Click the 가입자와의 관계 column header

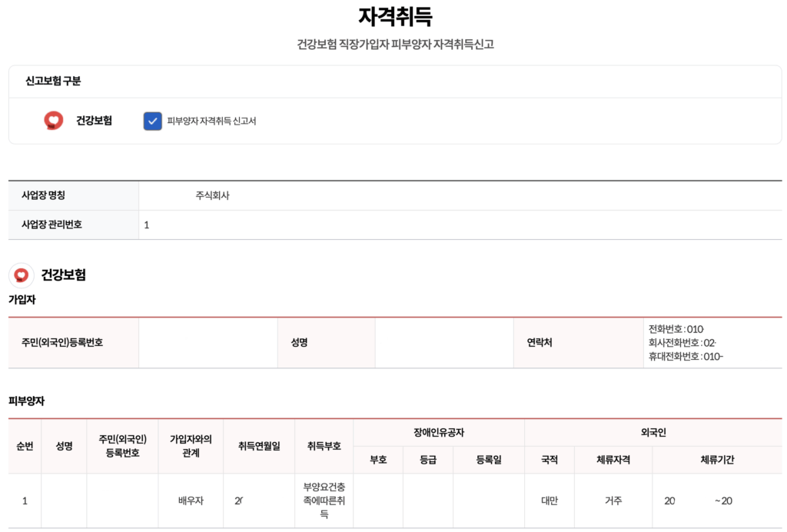pyautogui.click(x=191, y=446)
